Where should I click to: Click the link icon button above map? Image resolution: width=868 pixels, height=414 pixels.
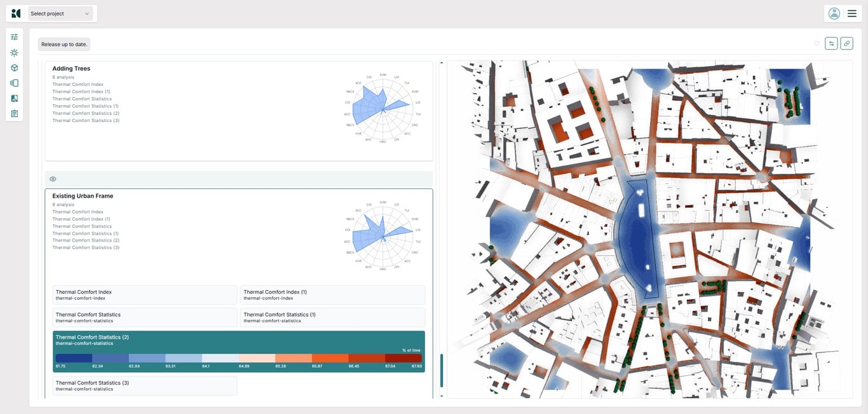tap(846, 43)
